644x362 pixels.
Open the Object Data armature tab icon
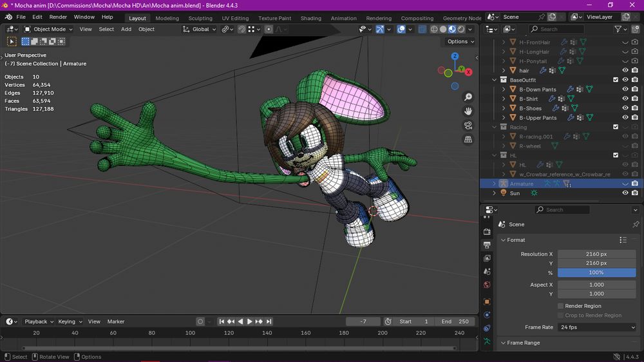point(487,341)
